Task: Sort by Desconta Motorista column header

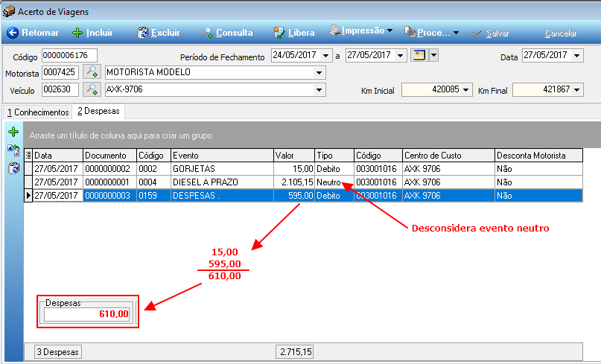Action: 538,155
